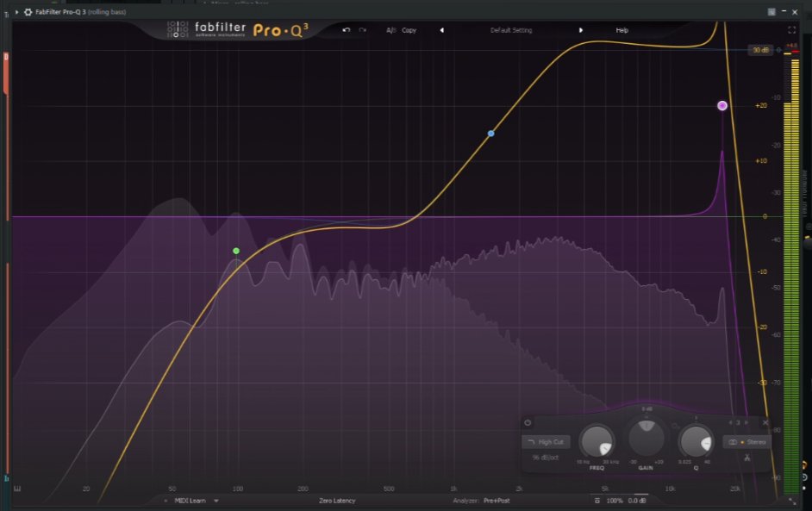
Task: Close the FabFilter Pro-Q 3 window
Action: click(x=795, y=11)
